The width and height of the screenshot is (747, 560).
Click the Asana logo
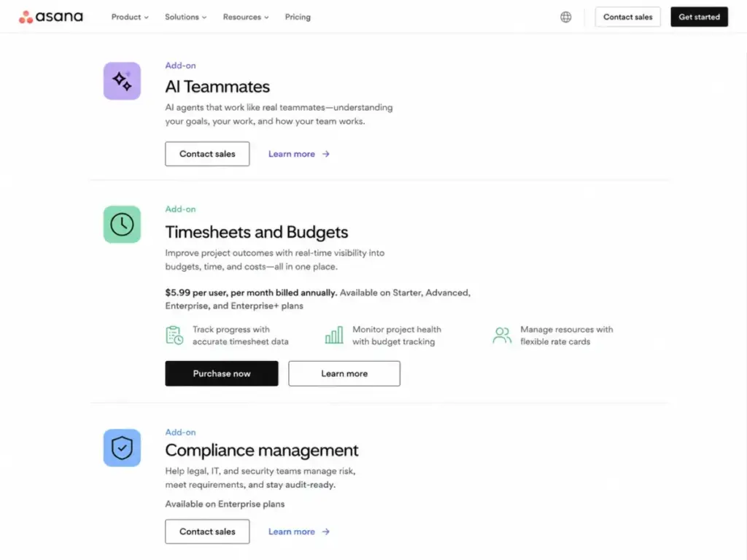[50, 17]
